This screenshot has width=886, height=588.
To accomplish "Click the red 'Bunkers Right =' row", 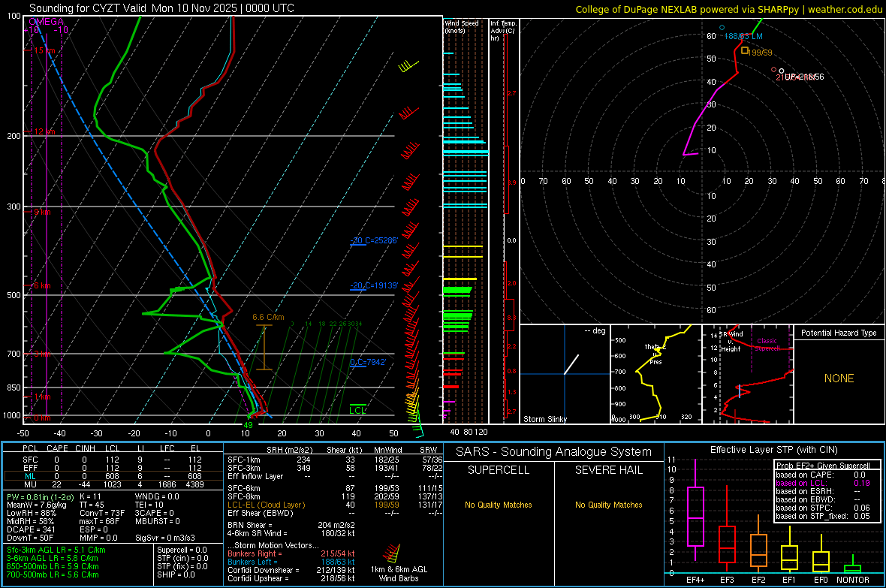I will point(291,553).
